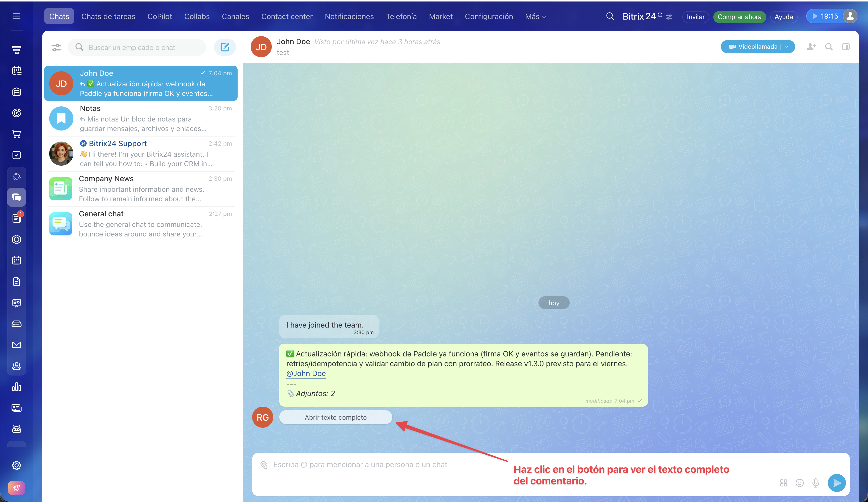The height and width of the screenshot is (502, 868).
Task: Click the Comprar ahora green button
Action: pos(739,17)
